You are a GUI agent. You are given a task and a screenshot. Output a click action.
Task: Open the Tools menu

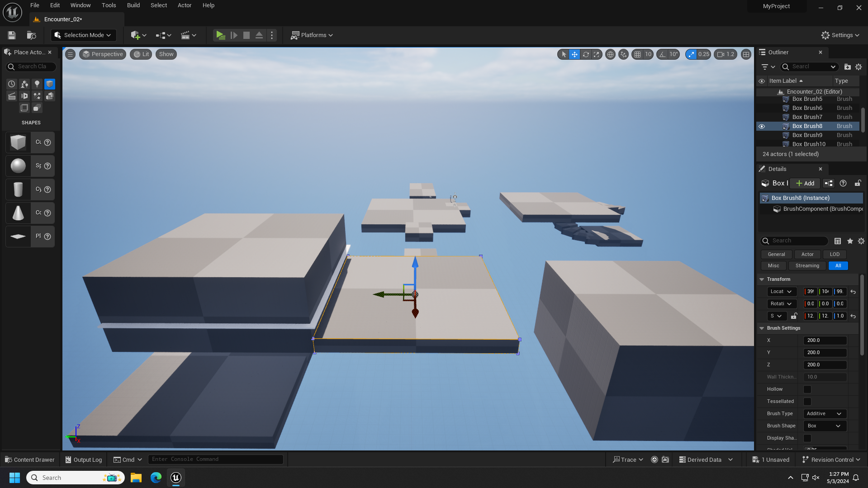pyautogui.click(x=109, y=5)
